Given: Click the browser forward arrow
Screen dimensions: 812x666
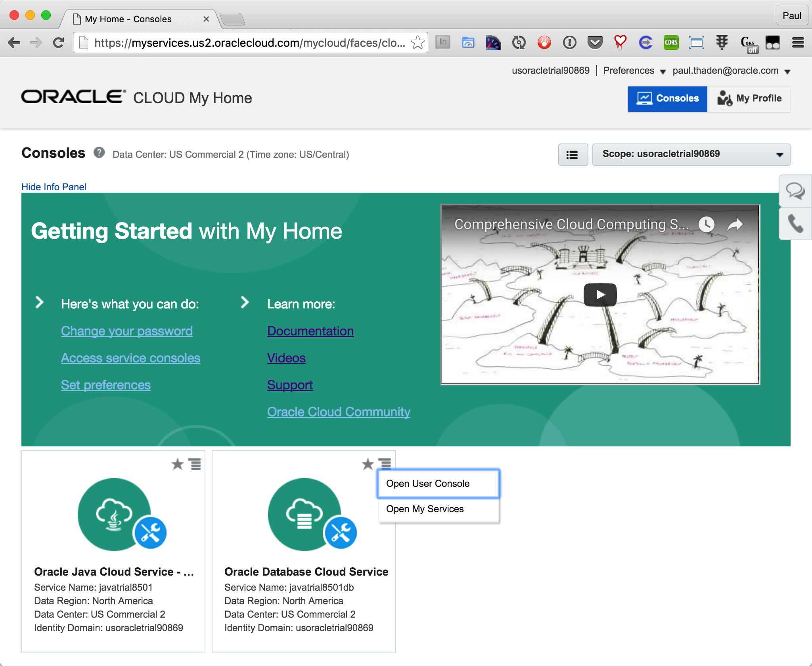Looking at the screenshot, I should click(x=36, y=42).
